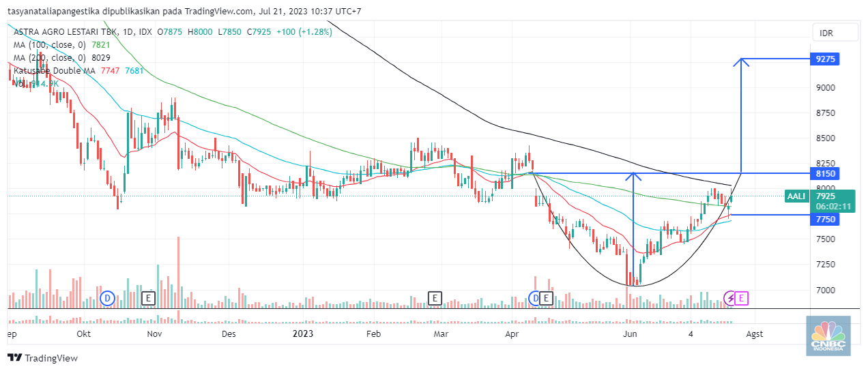
Task: Click the dividend marker D under October
Action: (x=106, y=298)
